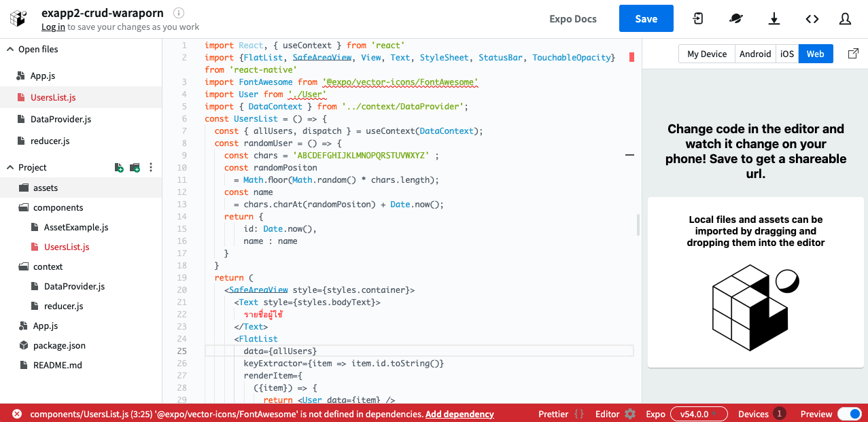The width and height of the screenshot is (868, 422).
Task: Turn off the Preview toggle switch
Action: pyautogui.click(x=848, y=414)
